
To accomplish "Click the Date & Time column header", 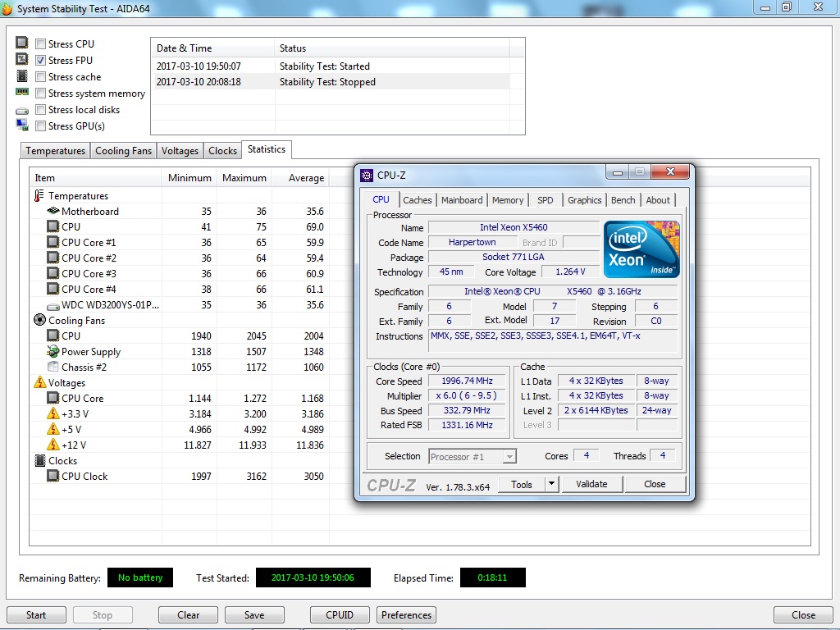I will (212, 48).
